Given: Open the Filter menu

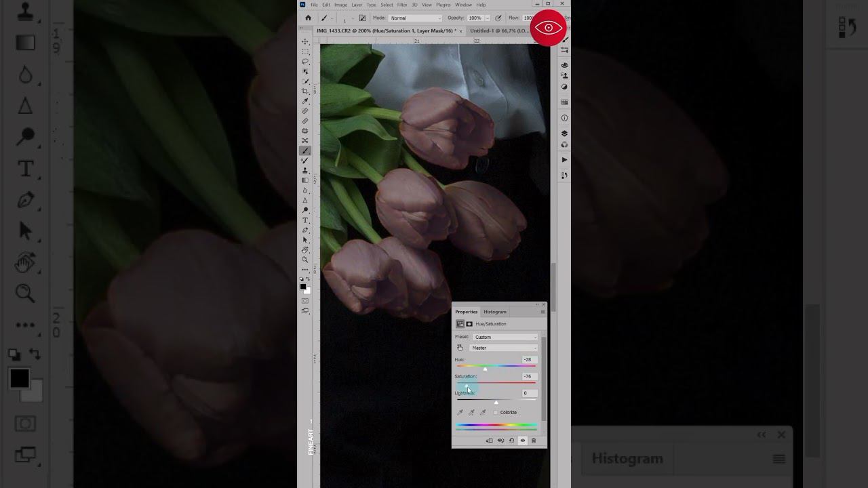Looking at the screenshot, I should coord(402,5).
